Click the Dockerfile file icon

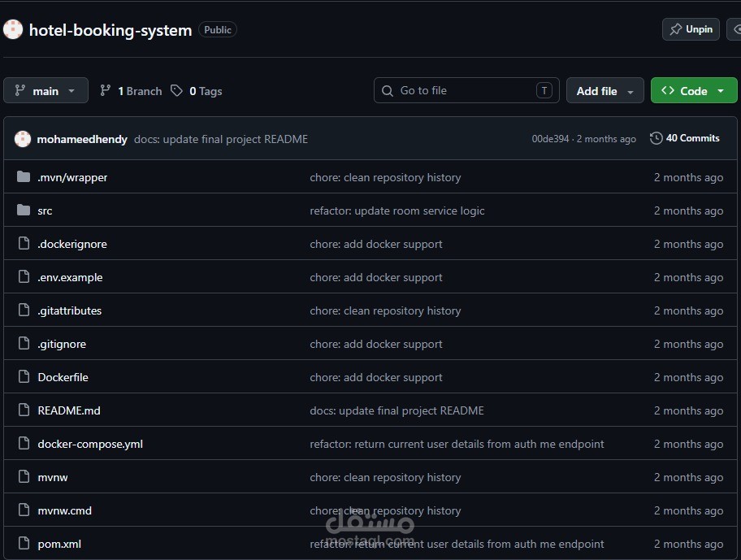tap(24, 376)
